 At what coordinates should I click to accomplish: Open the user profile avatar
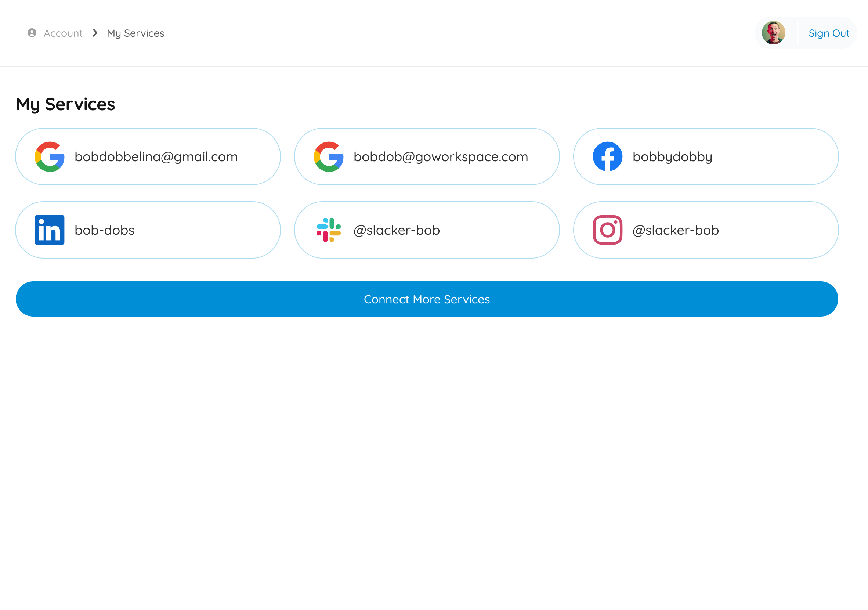pos(774,33)
